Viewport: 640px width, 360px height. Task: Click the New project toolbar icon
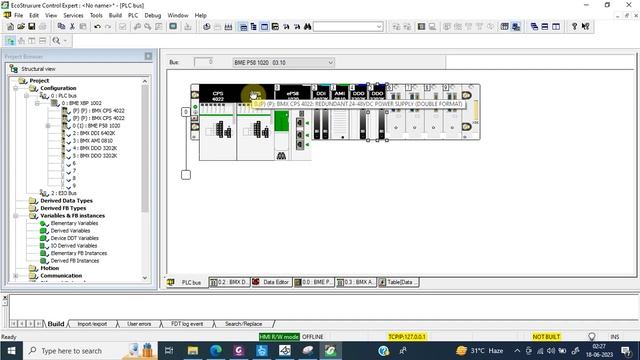tap(10, 27)
